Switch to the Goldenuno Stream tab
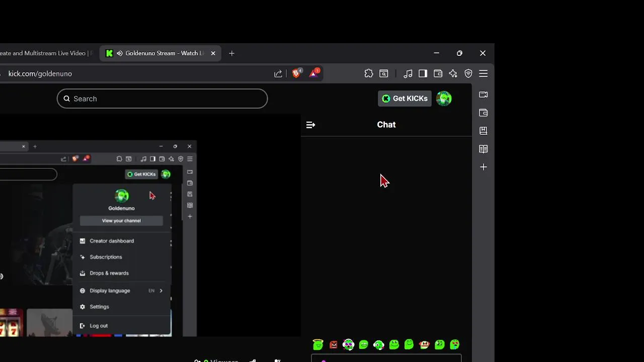Viewport: 644px width, 362px height. click(161, 53)
